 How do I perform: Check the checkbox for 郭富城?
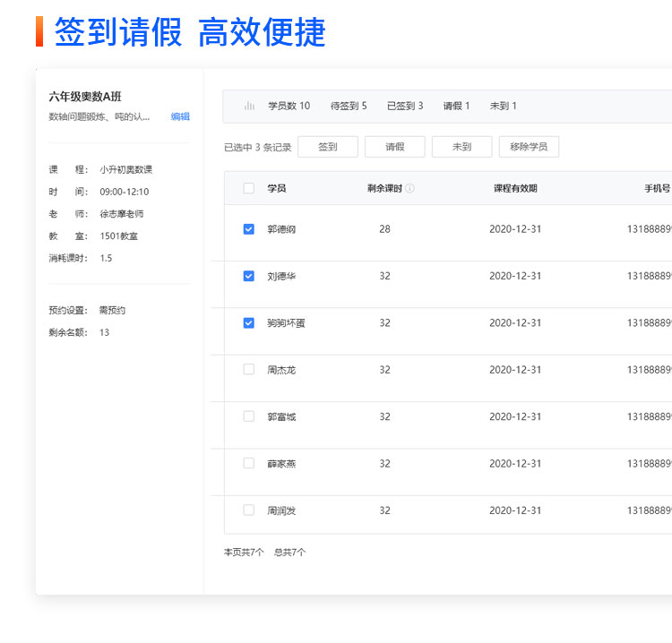pos(248,416)
